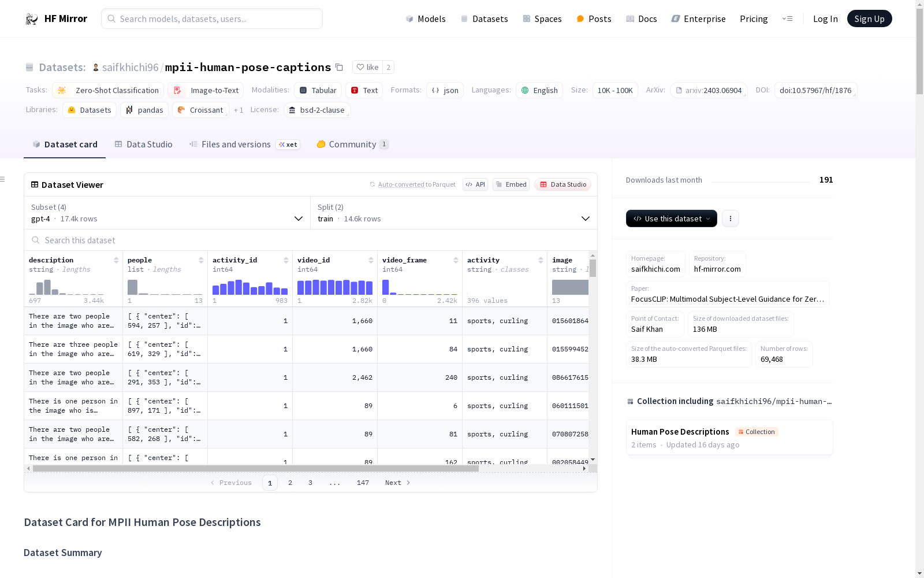Open the Datasets library tag
The width and height of the screenshot is (924, 578).
click(x=90, y=110)
